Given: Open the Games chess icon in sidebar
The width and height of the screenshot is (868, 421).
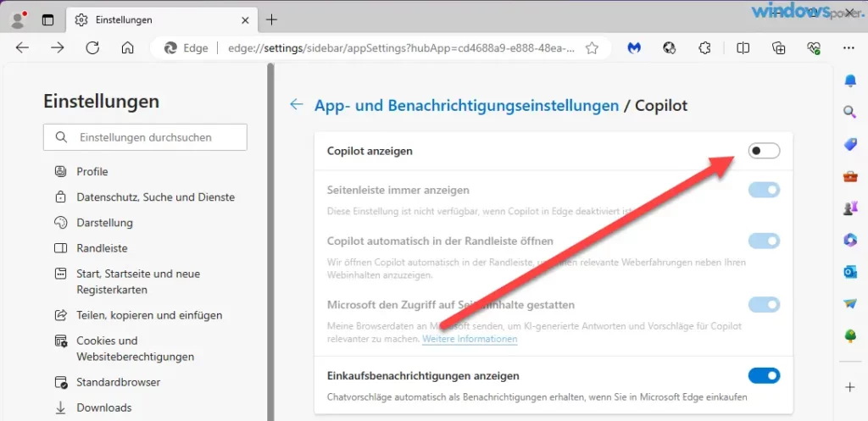Looking at the screenshot, I should click(x=850, y=208).
